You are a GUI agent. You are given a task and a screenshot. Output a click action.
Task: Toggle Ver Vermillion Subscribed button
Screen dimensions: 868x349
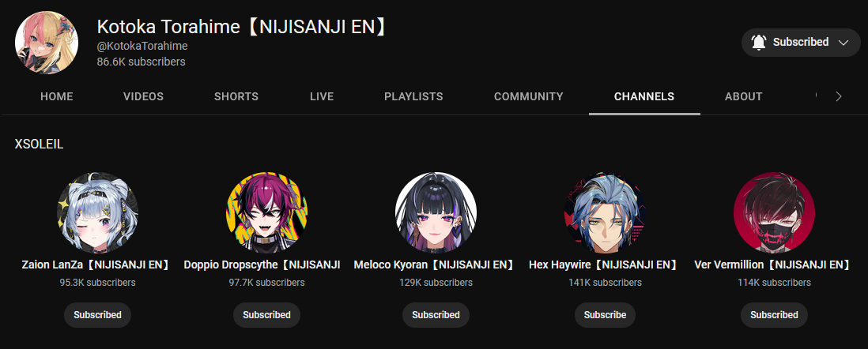tap(774, 315)
